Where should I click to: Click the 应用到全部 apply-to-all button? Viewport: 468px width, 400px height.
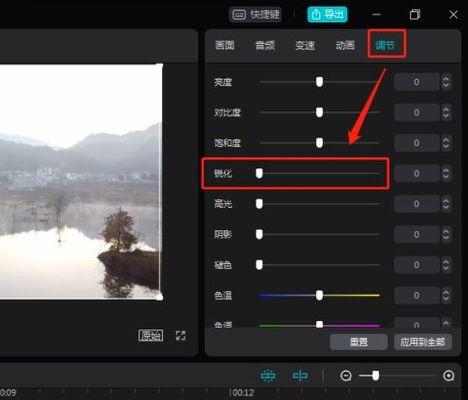(x=423, y=342)
